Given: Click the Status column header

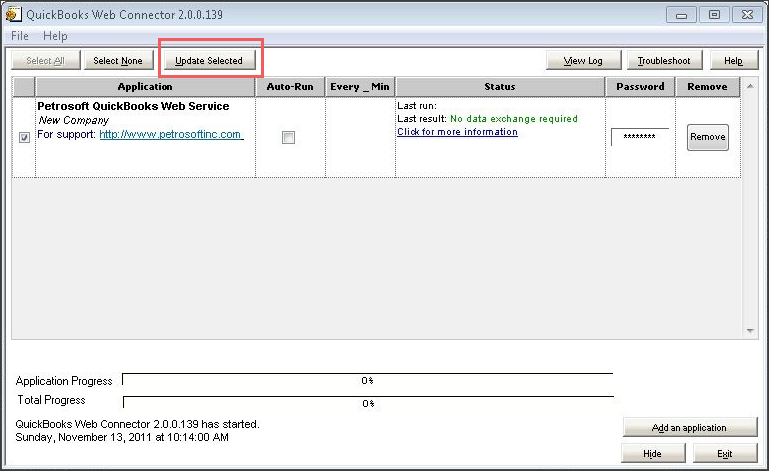Looking at the screenshot, I should 500,87.
